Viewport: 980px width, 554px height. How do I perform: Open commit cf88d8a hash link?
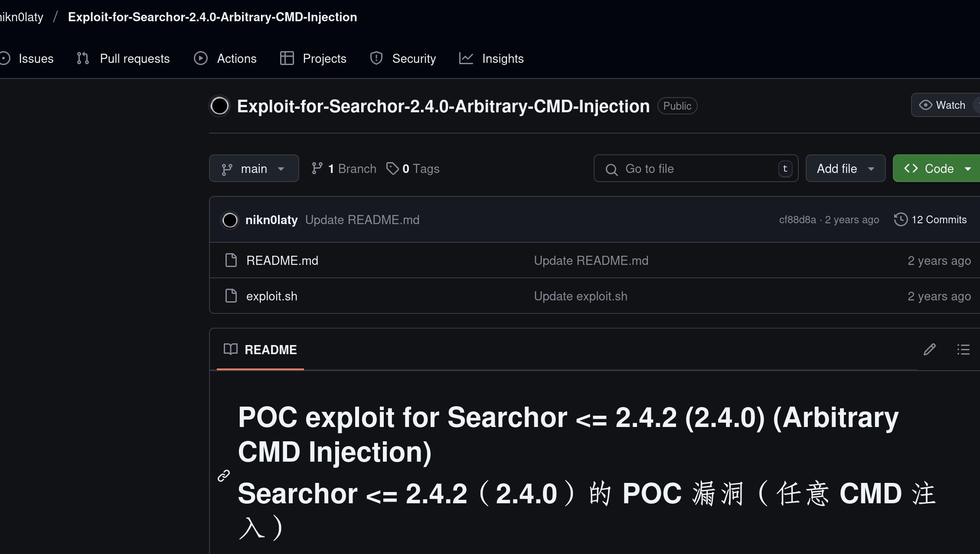tap(797, 220)
